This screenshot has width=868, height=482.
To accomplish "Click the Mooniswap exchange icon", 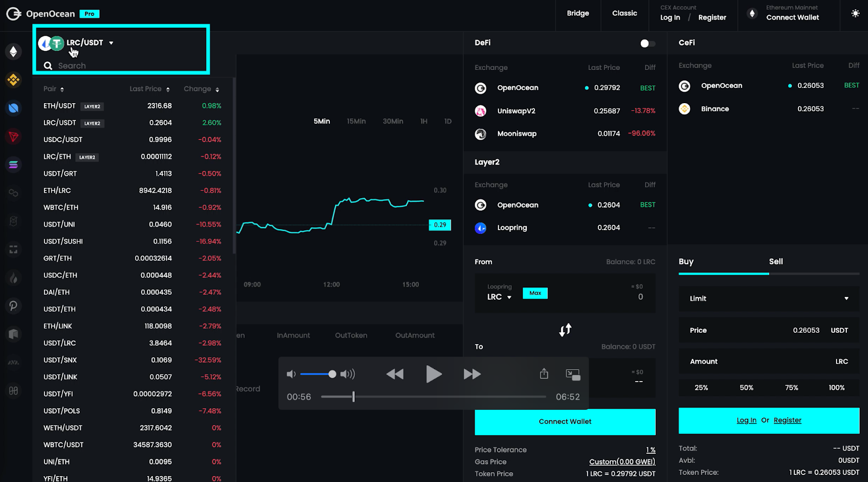I will point(481,134).
